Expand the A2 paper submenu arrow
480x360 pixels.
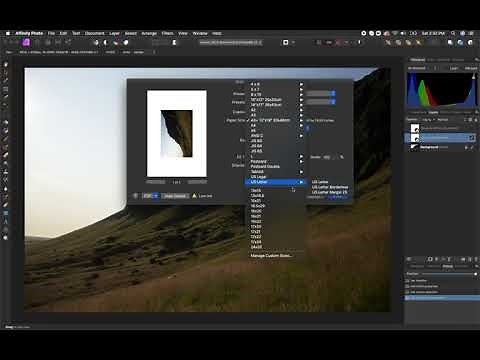301,110
